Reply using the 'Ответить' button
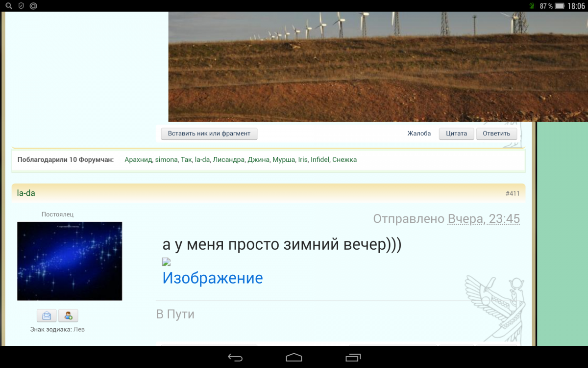The width and height of the screenshot is (588, 368). pos(496,133)
